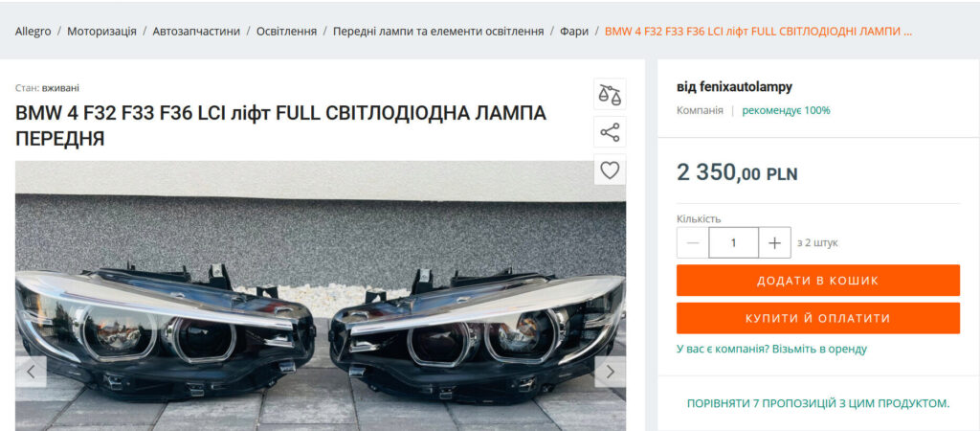This screenshot has height=431, width=980.
Task: Open Освітлення breadcrumb category
Action: pyautogui.click(x=286, y=32)
